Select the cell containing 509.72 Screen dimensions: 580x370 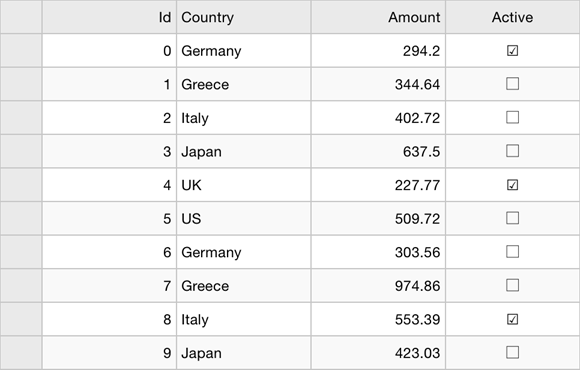pyautogui.click(x=378, y=218)
